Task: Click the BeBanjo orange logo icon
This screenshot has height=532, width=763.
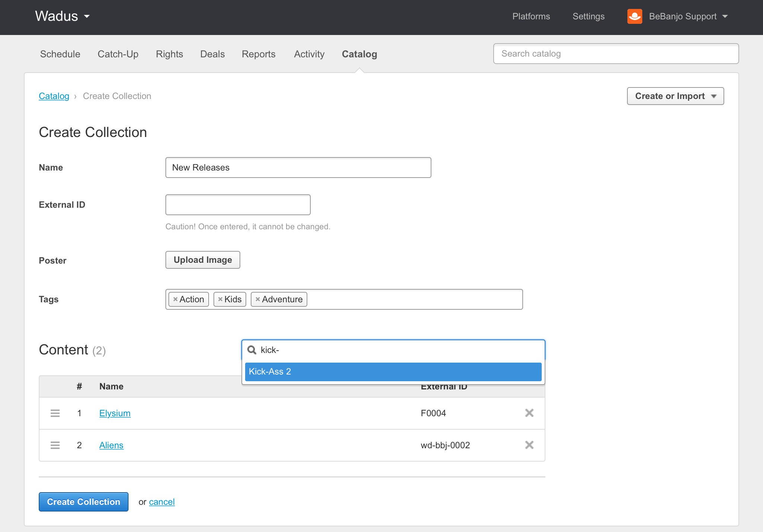Action: point(634,16)
